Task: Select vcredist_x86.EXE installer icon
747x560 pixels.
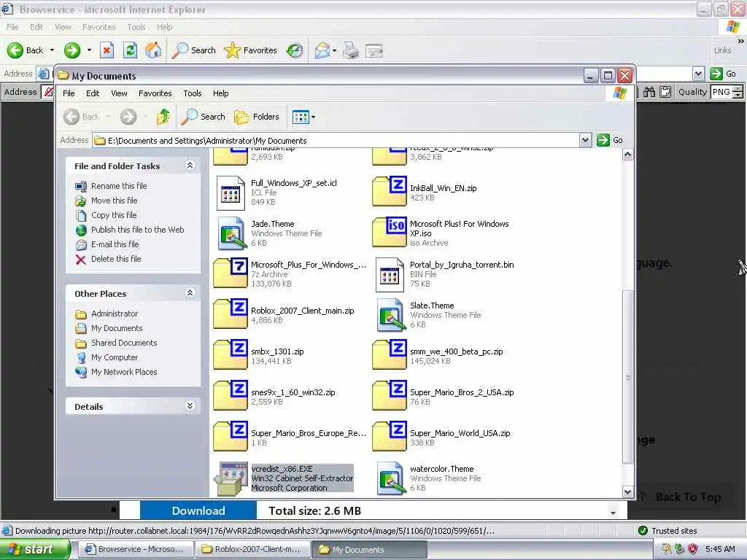Action: click(x=231, y=478)
